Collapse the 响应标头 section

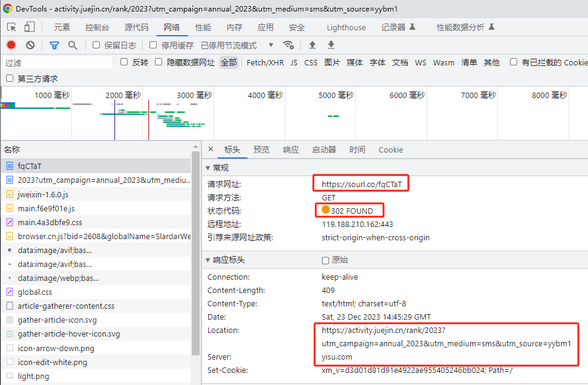(207, 260)
